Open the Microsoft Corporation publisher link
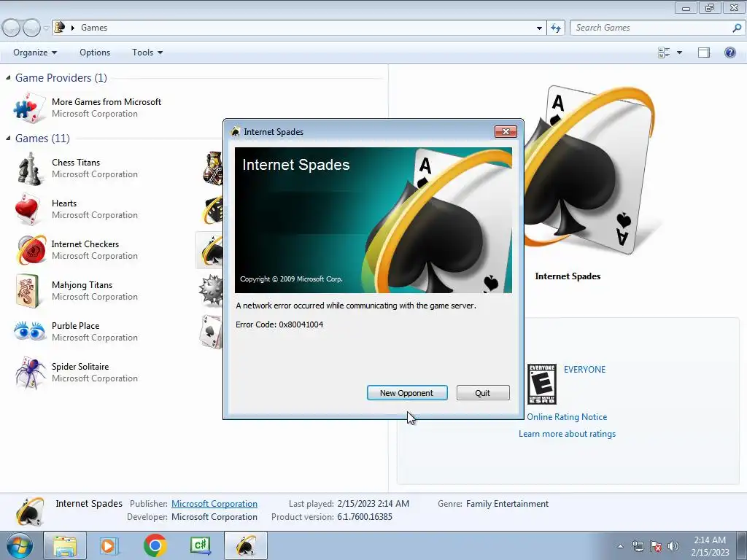This screenshot has width=747, height=560. click(x=214, y=503)
